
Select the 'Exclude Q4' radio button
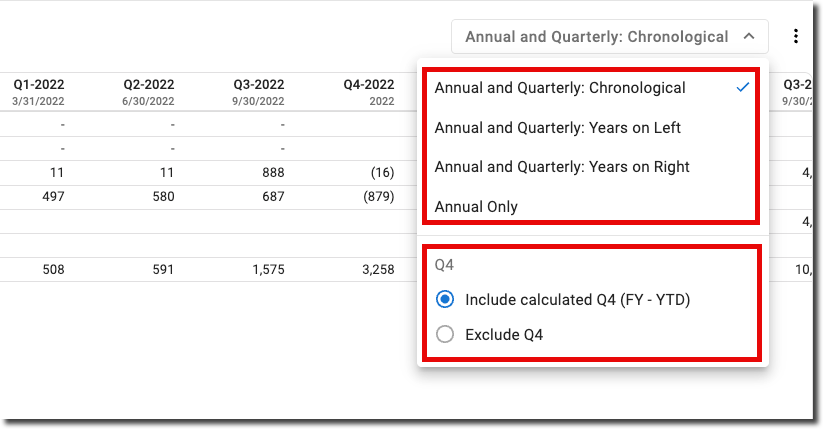446,334
